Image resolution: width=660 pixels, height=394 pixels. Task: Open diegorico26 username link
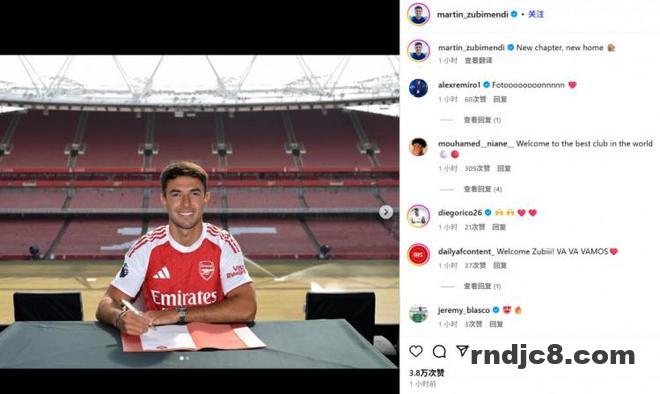point(460,213)
